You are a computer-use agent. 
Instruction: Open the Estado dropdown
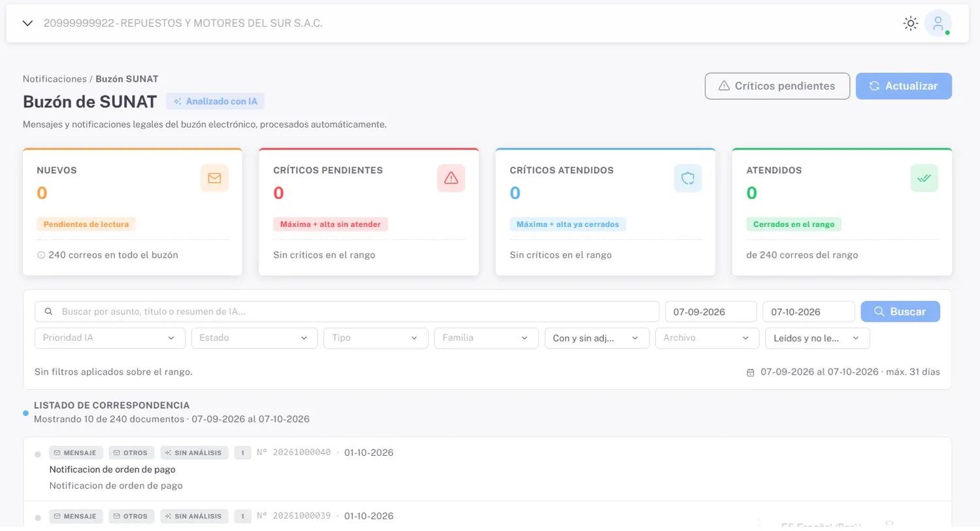click(254, 338)
